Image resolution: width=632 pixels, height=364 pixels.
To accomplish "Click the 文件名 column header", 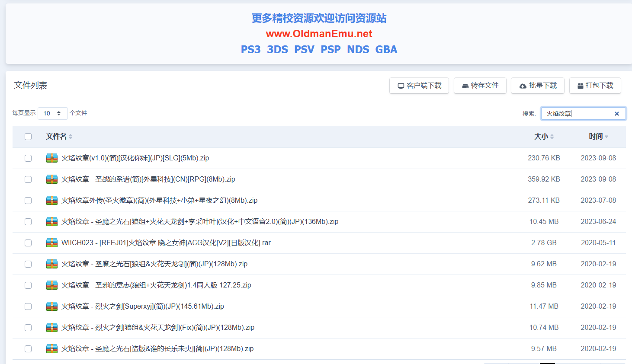I will coord(57,137).
